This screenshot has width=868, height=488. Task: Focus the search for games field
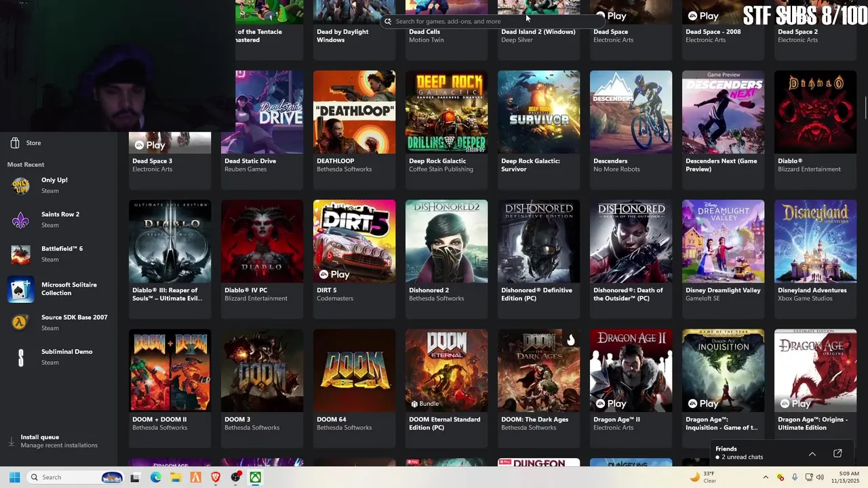[494, 21]
